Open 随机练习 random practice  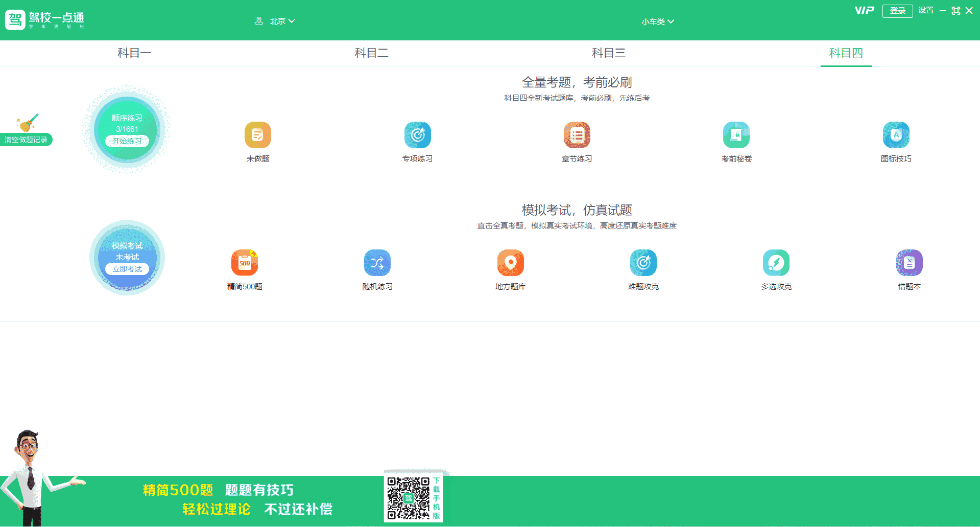click(377, 263)
